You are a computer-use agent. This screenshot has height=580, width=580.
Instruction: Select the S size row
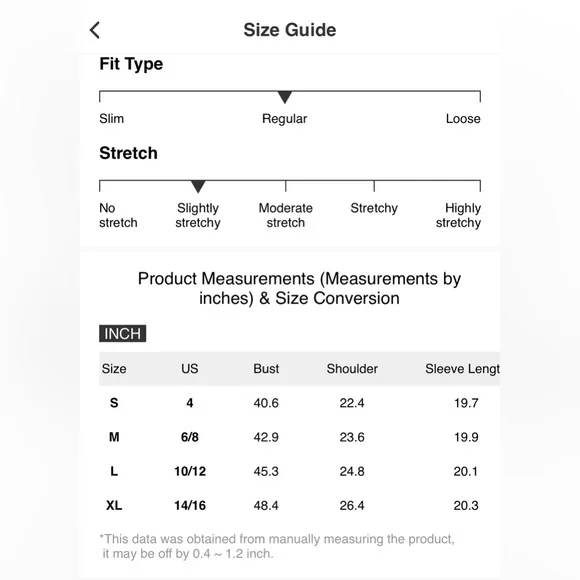click(299, 403)
